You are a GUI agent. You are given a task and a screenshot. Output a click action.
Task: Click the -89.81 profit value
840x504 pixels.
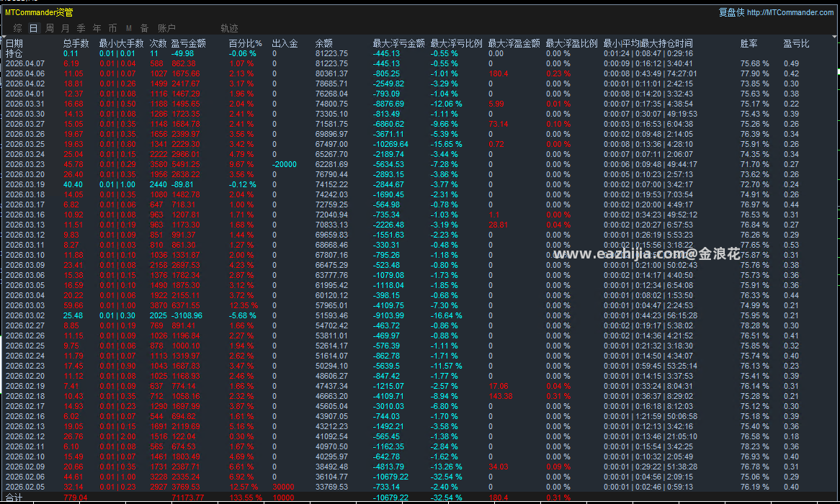[x=182, y=184]
